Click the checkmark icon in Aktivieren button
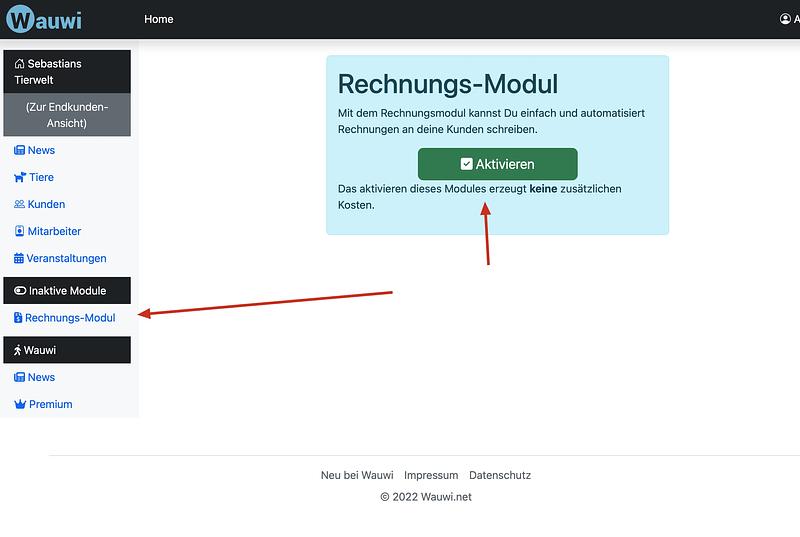 [466, 164]
